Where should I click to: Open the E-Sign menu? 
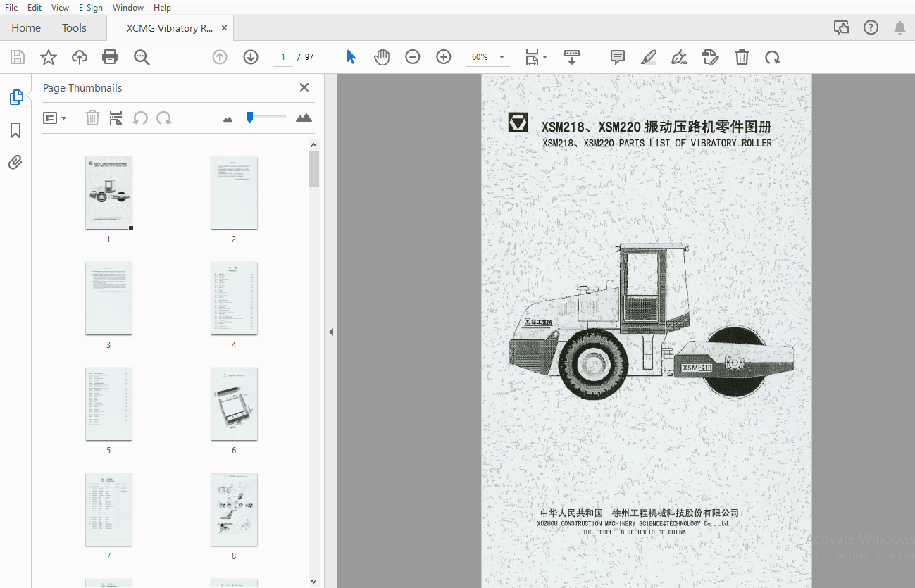pyautogui.click(x=91, y=8)
